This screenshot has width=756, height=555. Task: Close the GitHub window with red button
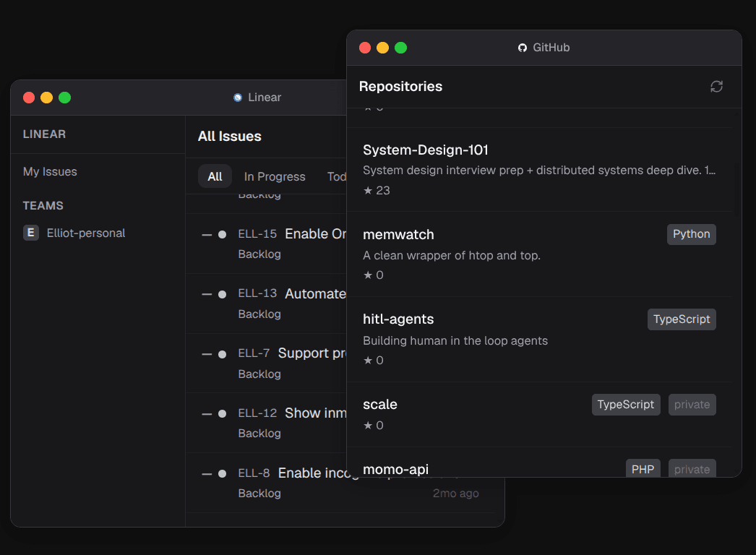pyautogui.click(x=365, y=48)
